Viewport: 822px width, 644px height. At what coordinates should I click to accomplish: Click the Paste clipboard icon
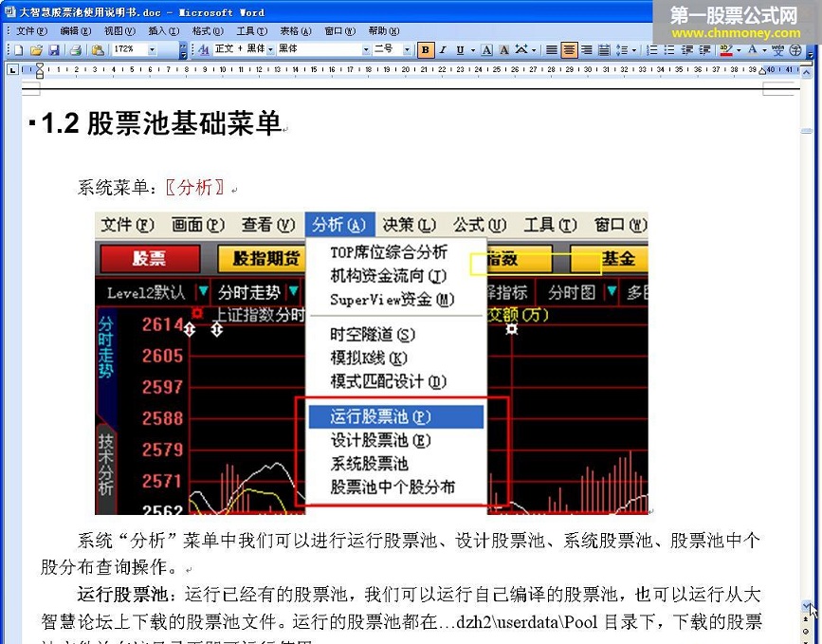pos(98,50)
